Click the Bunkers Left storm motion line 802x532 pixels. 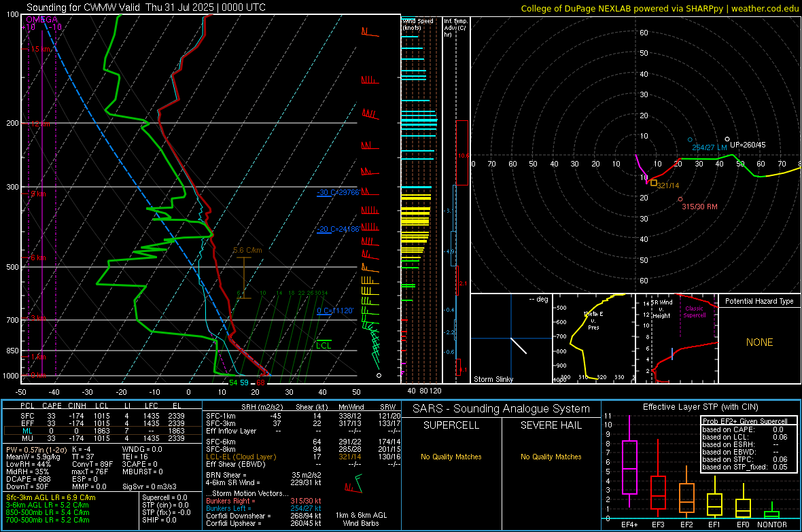(x=264, y=508)
